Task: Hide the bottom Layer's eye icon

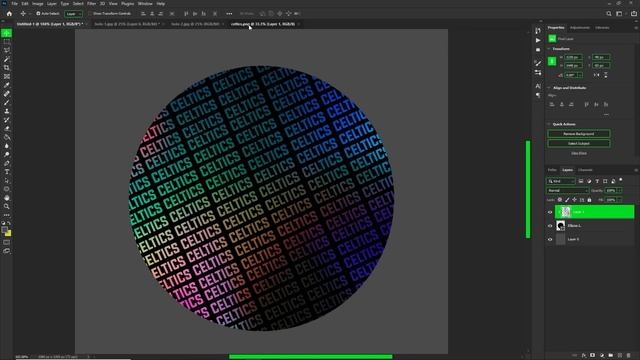Action: [550, 240]
